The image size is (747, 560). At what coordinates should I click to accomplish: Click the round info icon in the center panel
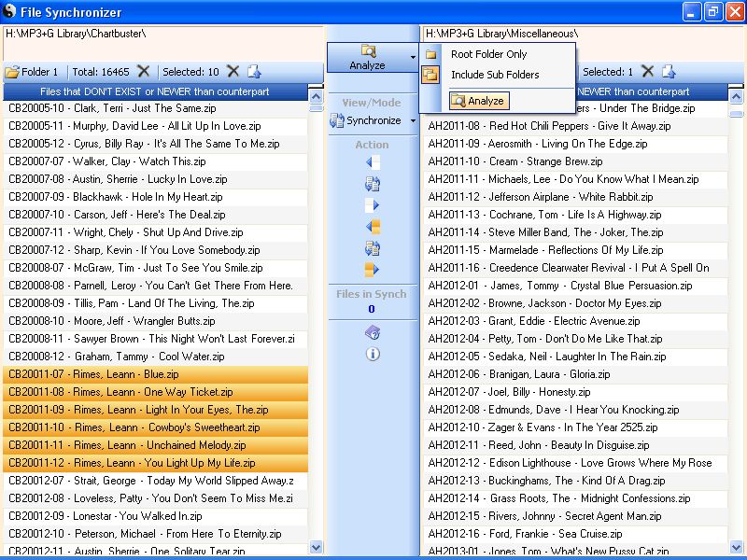372,354
